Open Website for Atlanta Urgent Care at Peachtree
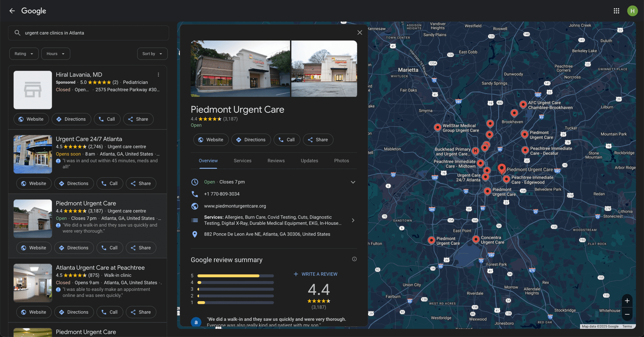644x337 pixels. tap(34, 312)
